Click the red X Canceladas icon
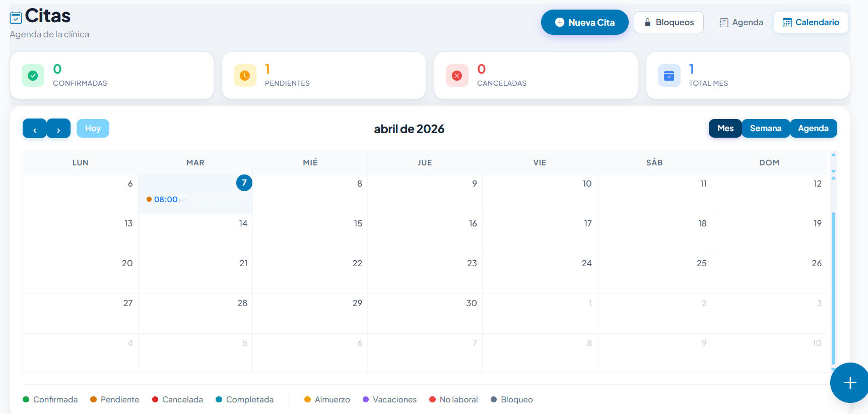The height and width of the screenshot is (414, 868). coord(457,76)
